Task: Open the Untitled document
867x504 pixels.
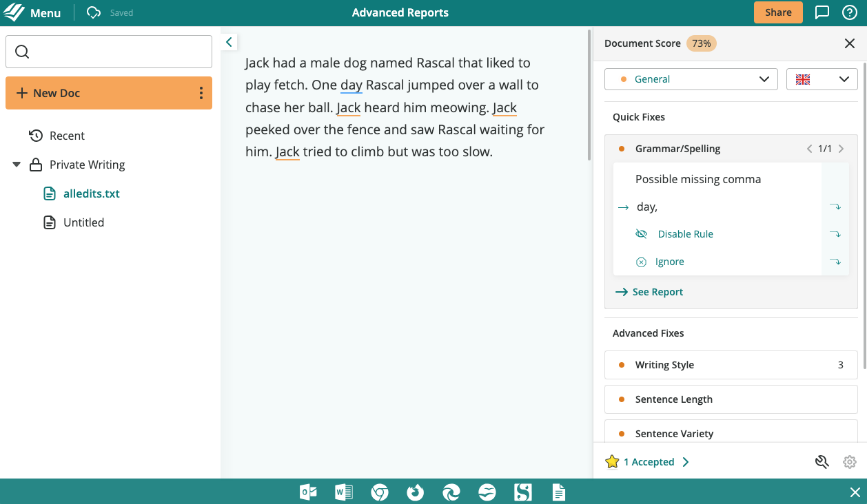Action: [x=83, y=222]
